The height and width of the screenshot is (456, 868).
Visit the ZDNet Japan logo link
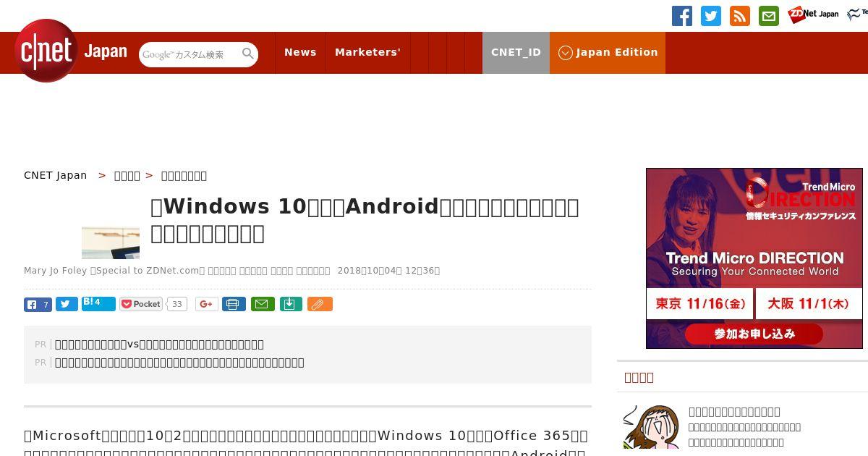[x=813, y=14]
